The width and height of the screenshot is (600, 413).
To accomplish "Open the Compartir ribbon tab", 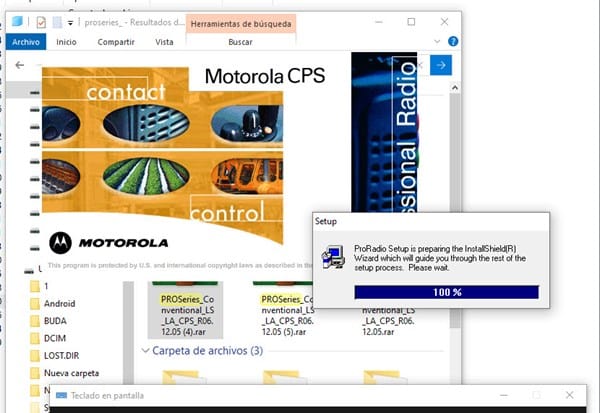I will (x=116, y=42).
